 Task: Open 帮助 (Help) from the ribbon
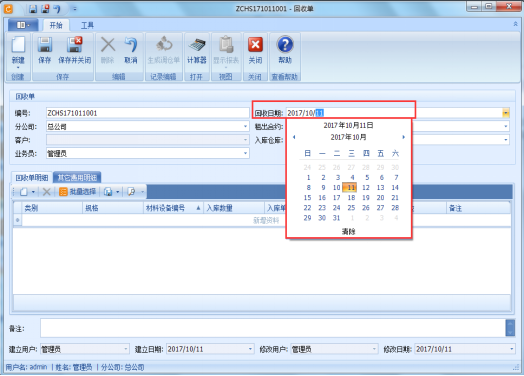pyautogui.click(x=285, y=51)
